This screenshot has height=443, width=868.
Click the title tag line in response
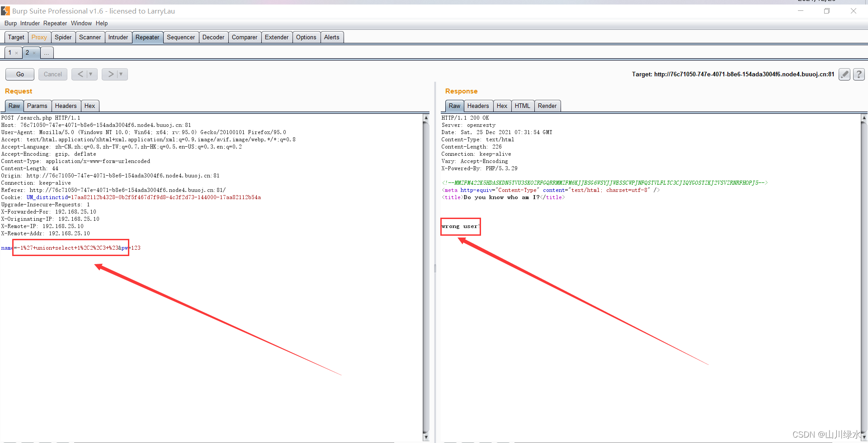503,197
